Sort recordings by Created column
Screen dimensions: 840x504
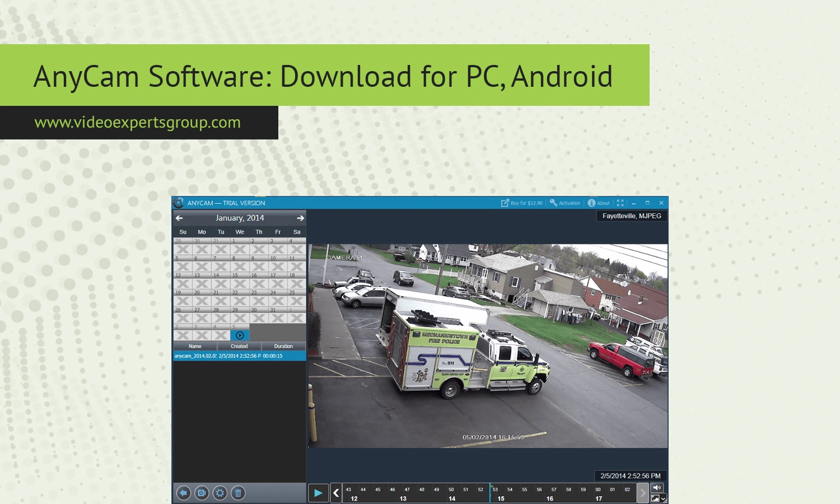(239, 346)
